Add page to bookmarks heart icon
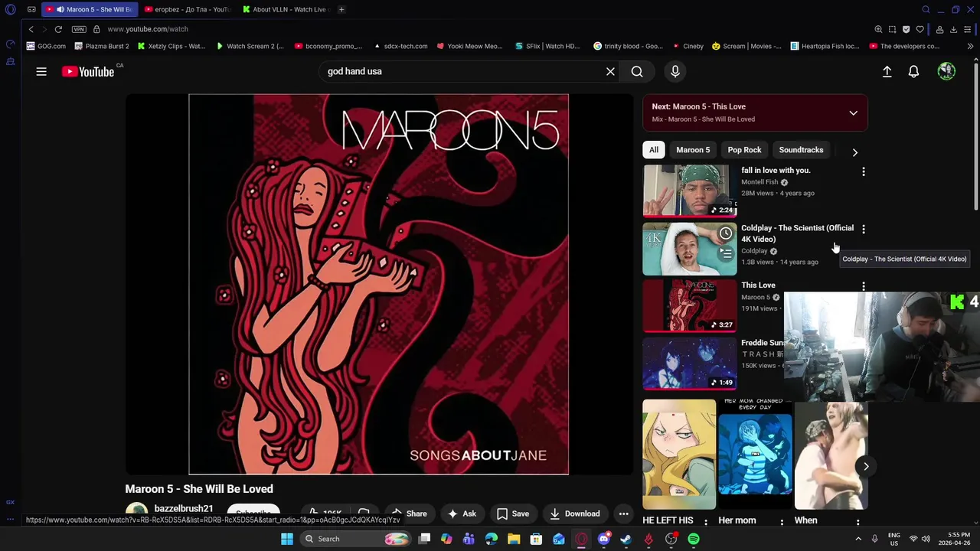Screen dimensions: 980x551 (920, 29)
